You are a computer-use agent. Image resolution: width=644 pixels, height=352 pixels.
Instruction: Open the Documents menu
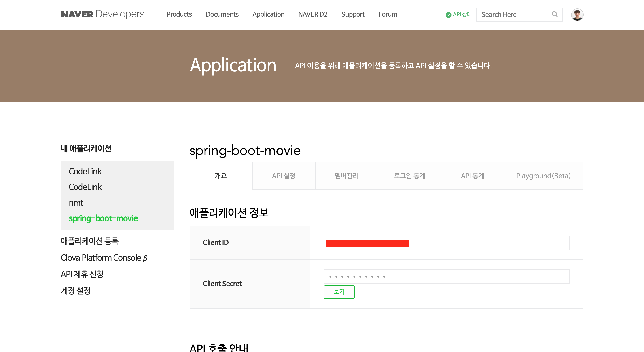tap(222, 15)
